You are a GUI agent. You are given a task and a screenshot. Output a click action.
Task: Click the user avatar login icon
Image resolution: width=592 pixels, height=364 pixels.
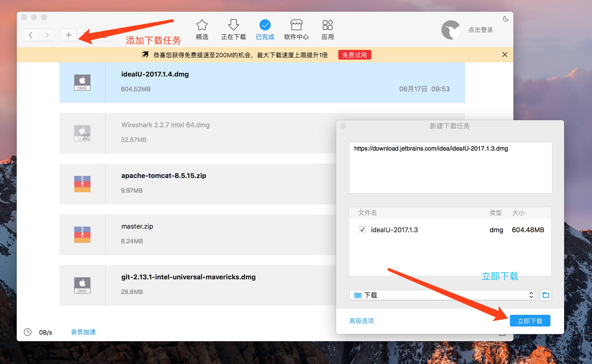coord(449,30)
